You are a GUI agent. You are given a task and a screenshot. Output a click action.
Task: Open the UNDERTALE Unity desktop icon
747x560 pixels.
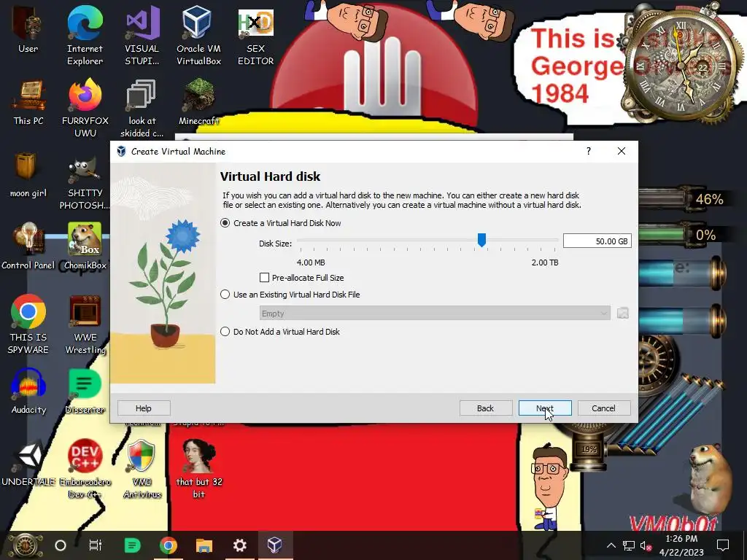click(x=28, y=463)
